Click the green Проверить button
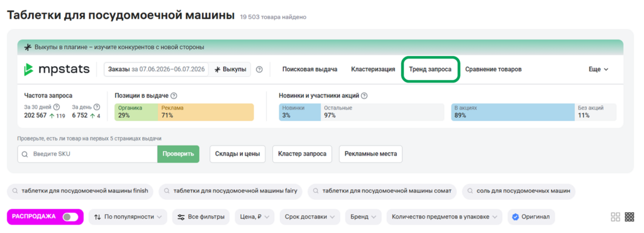Image resolution: width=644 pixels, height=233 pixels. point(178,154)
